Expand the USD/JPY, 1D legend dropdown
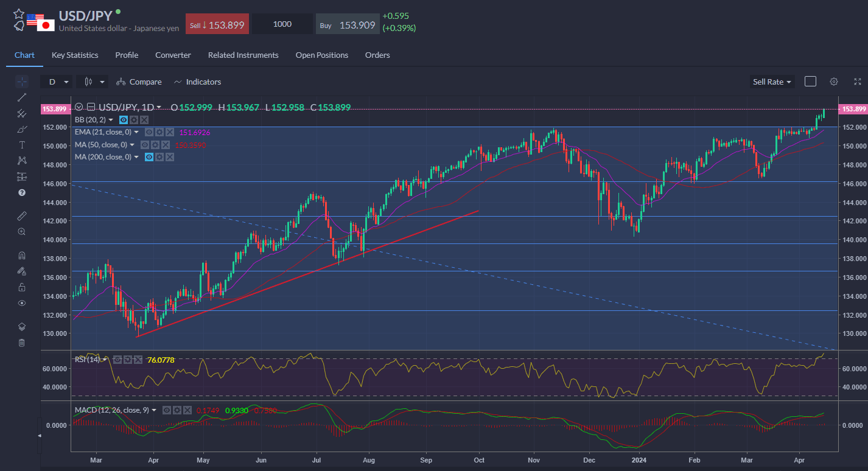Screen dimensions: 868x471 [x=159, y=107]
